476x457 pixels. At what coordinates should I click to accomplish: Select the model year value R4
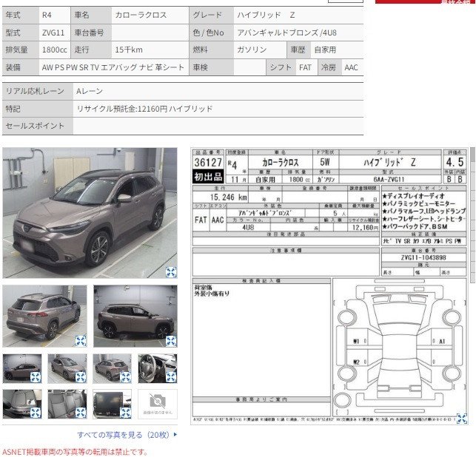coord(47,15)
